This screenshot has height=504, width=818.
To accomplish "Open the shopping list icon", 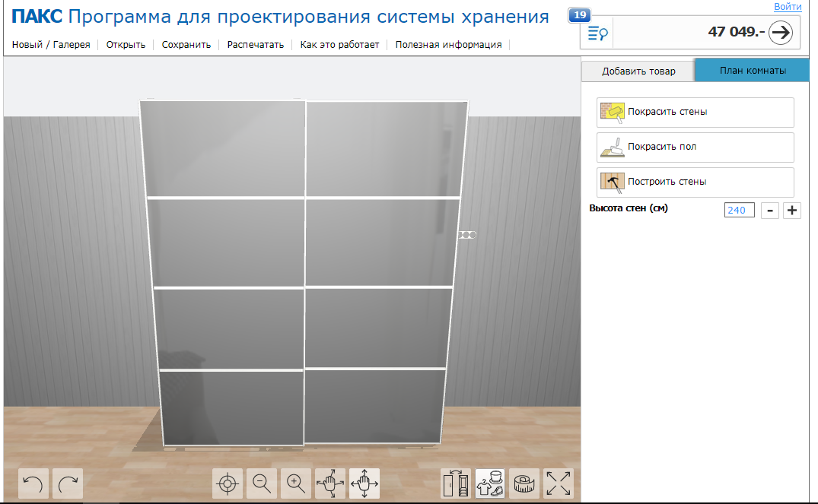I will point(597,34).
